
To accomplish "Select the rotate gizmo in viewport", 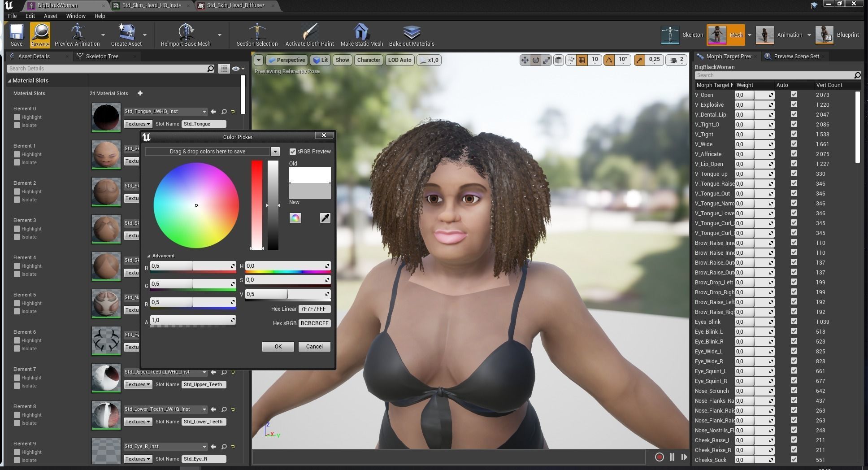I will pyautogui.click(x=536, y=60).
